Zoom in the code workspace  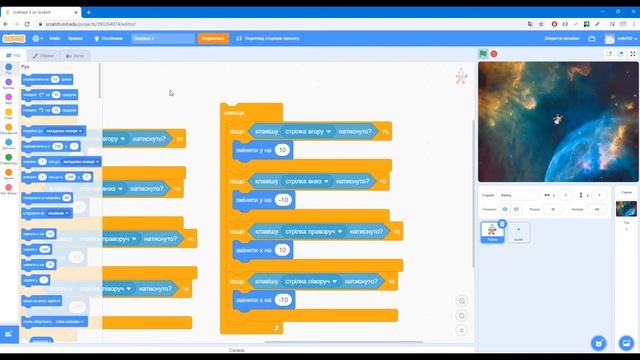click(x=462, y=301)
